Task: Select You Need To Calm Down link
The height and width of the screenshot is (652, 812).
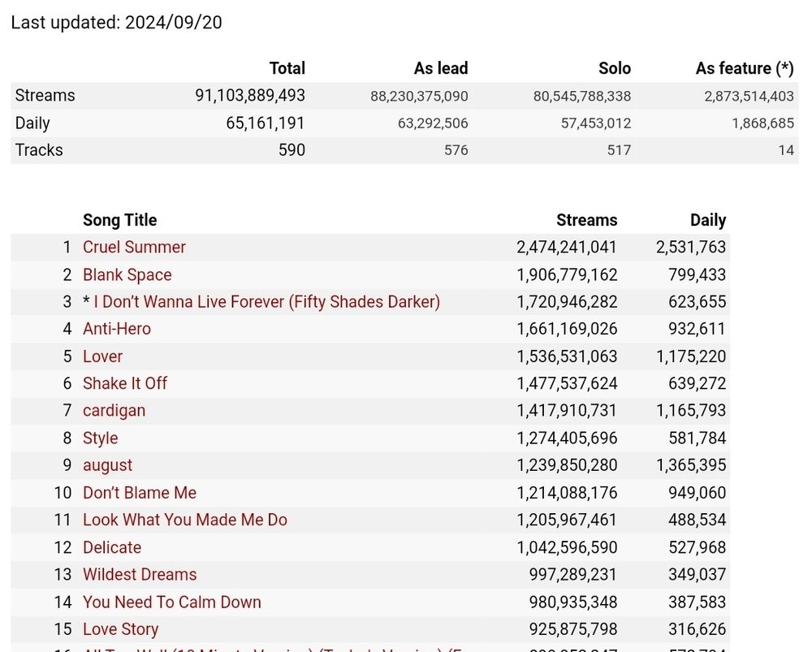Action: [172, 602]
